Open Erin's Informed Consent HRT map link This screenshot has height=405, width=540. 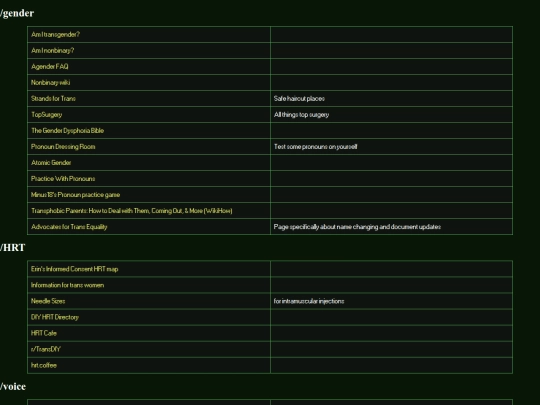tap(74, 269)
